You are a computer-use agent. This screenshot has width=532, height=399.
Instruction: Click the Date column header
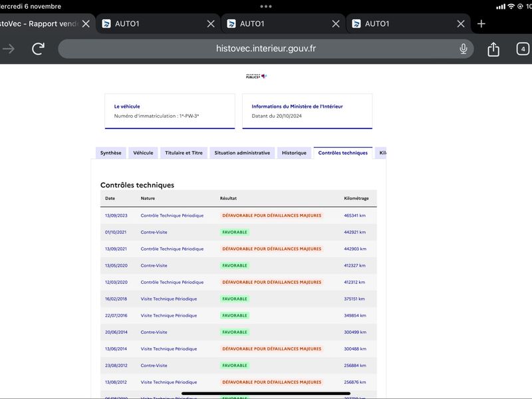[x=110, y=198]
